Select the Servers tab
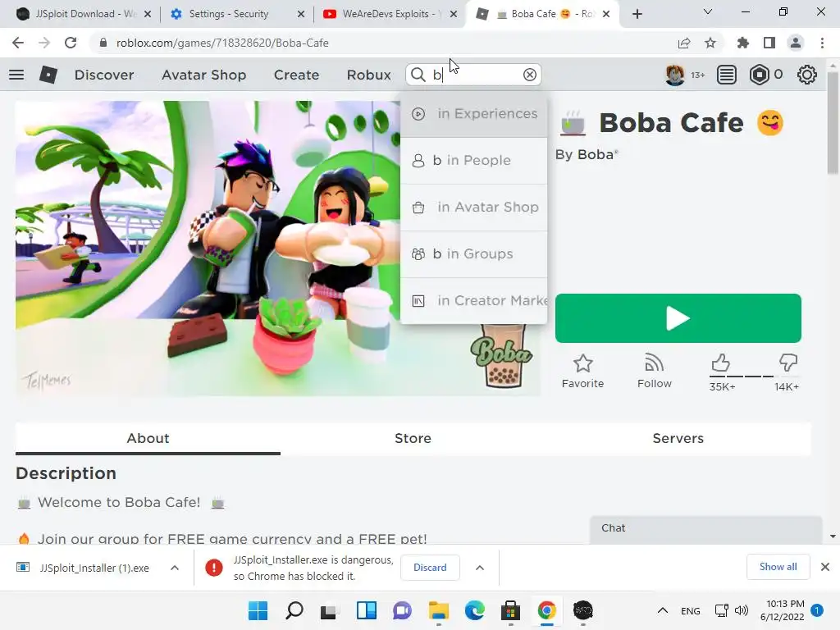The width and height of the screenshot is (840, 630). click(678, 438)
